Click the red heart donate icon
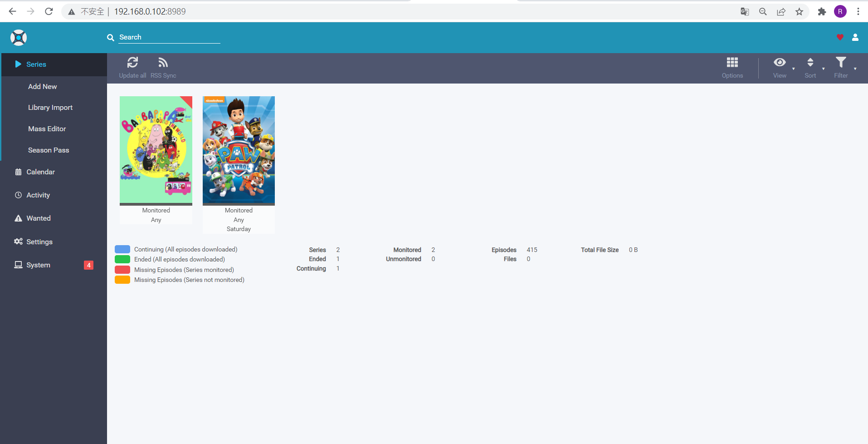 (x=840, y=37)
